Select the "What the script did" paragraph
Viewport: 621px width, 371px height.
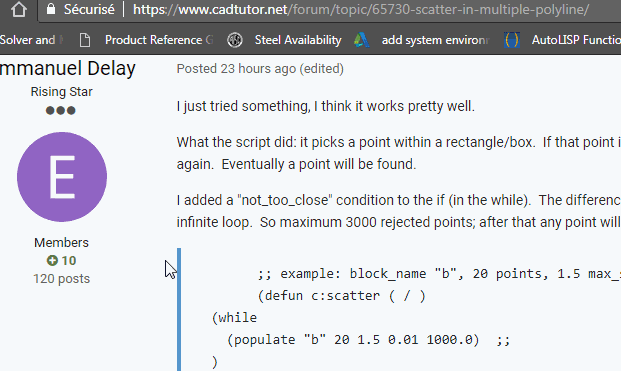(x=399, y=153)
